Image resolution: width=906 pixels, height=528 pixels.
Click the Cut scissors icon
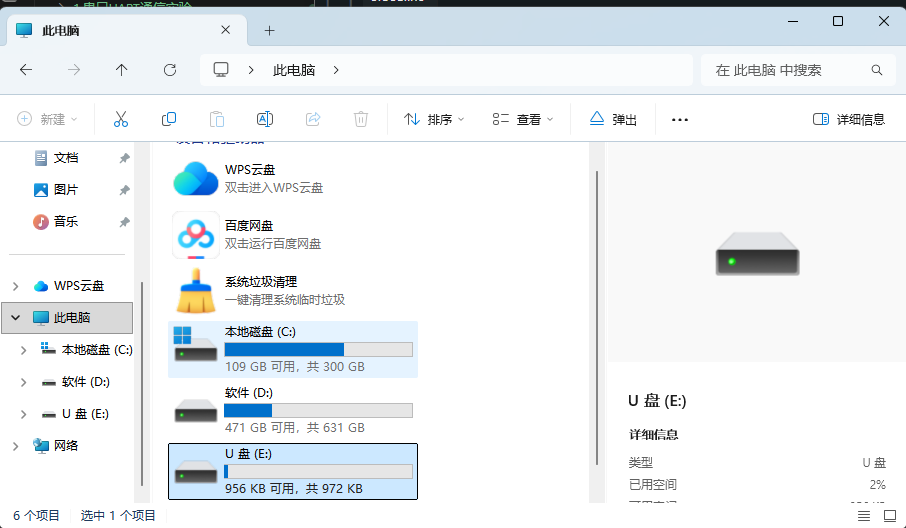coord(121,119)
